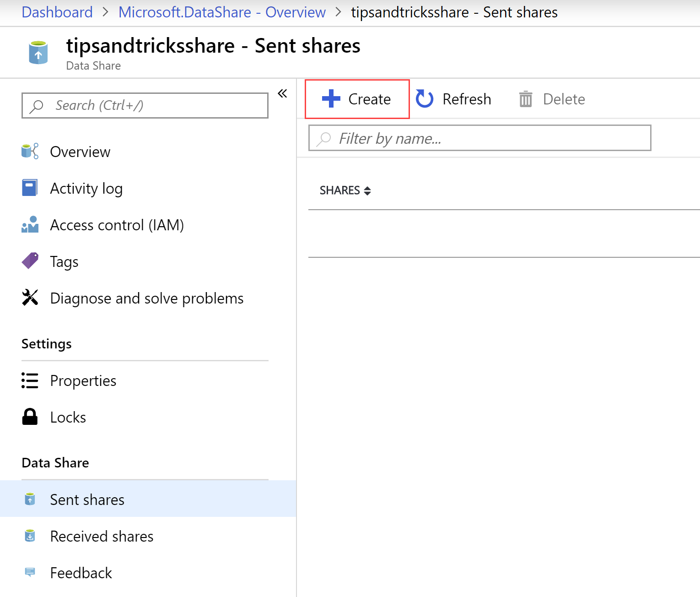Click the Overview menu icon
Image resolution: width=700 pixels, height=597 pixels.
pos(30,151)
